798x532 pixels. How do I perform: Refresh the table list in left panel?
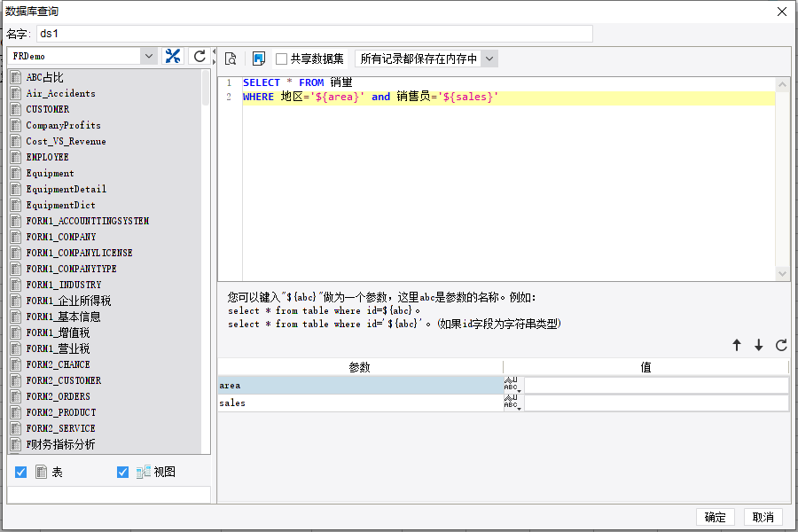[x=200, y=57]
